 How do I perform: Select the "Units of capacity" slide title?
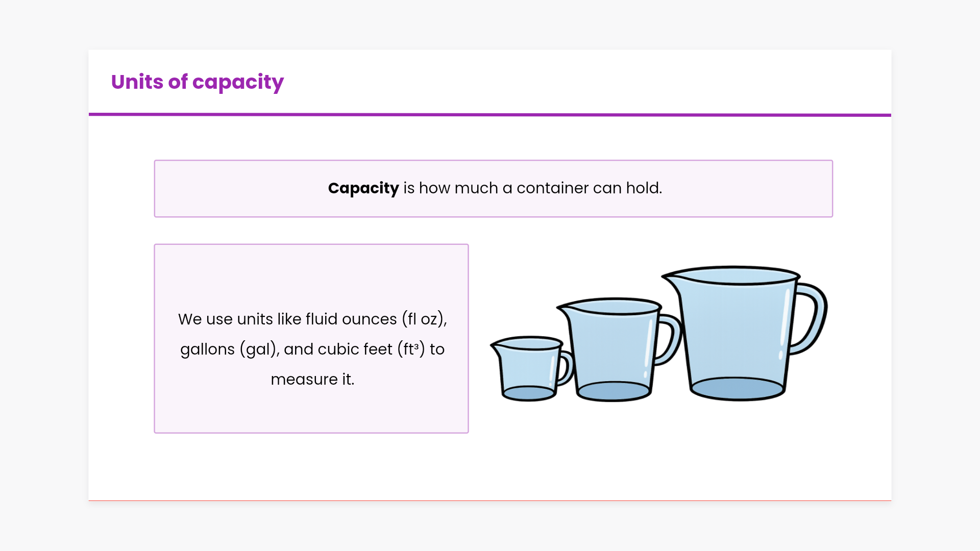(x=197, y=82)
